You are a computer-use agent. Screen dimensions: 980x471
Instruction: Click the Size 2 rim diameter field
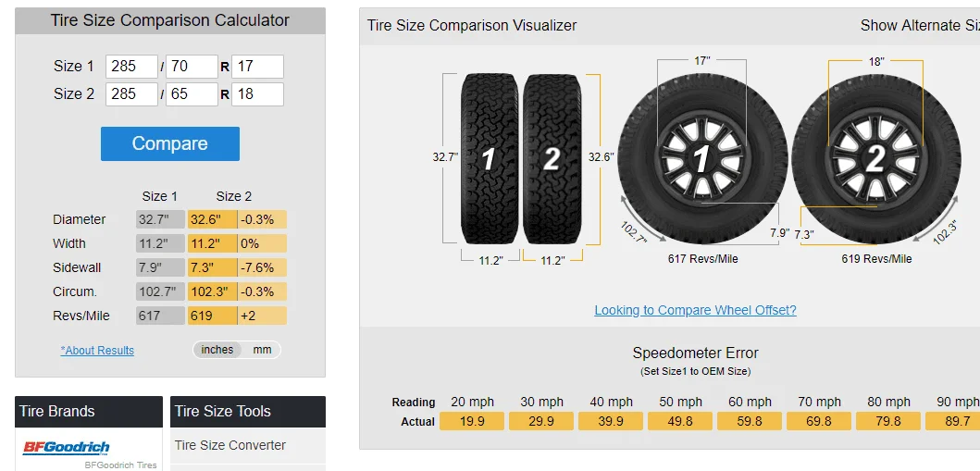(x=257, y=93)
